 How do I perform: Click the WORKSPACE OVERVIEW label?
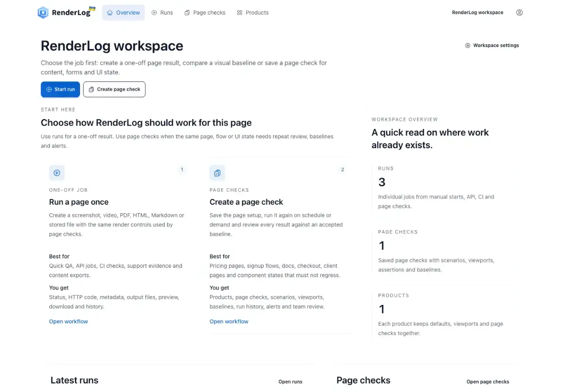pyautogui.click(x=404, y=120)
